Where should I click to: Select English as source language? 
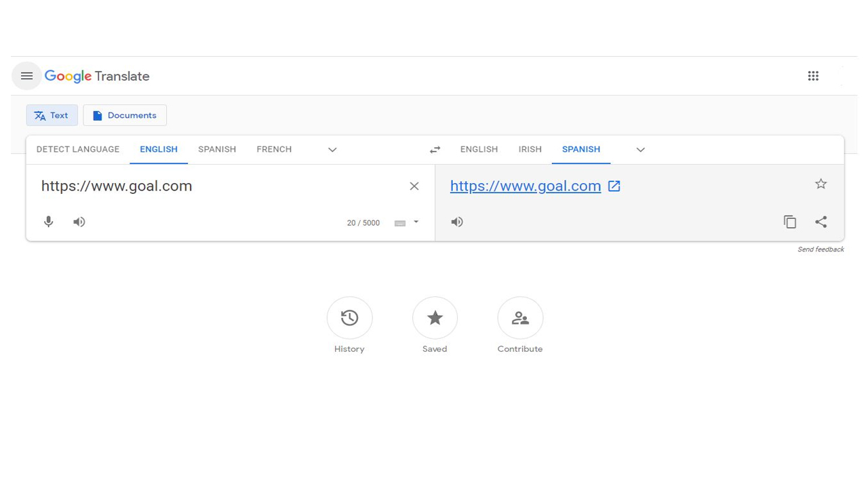click(x=159, y=150)
